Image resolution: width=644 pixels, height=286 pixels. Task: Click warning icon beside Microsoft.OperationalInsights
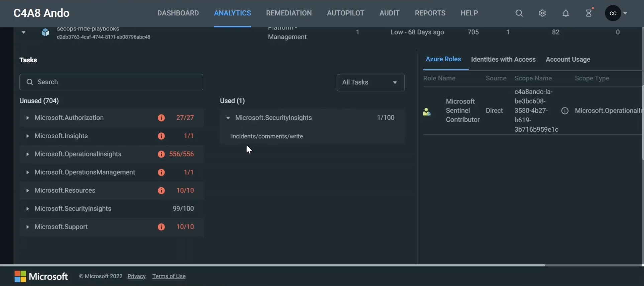click(161, 154)
